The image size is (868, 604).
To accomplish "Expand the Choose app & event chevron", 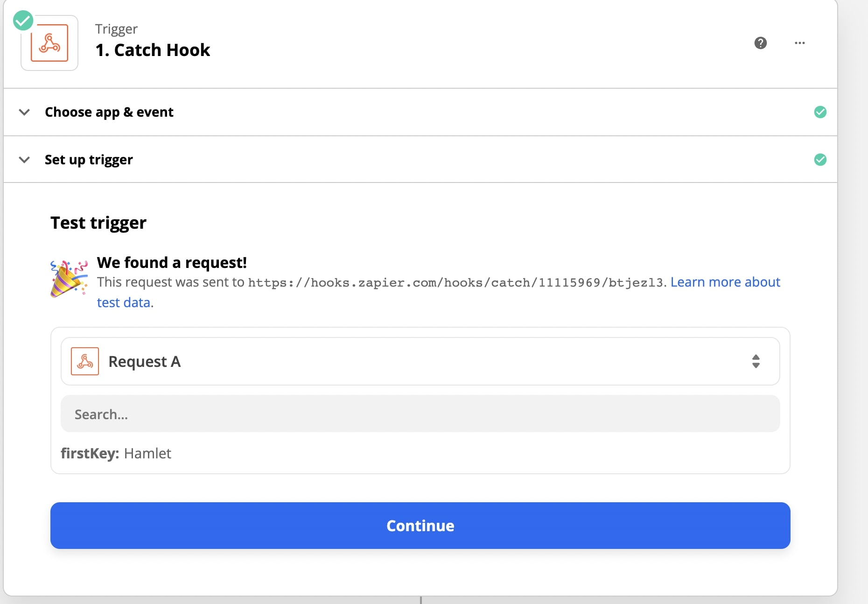I will [x=24, y=112].
